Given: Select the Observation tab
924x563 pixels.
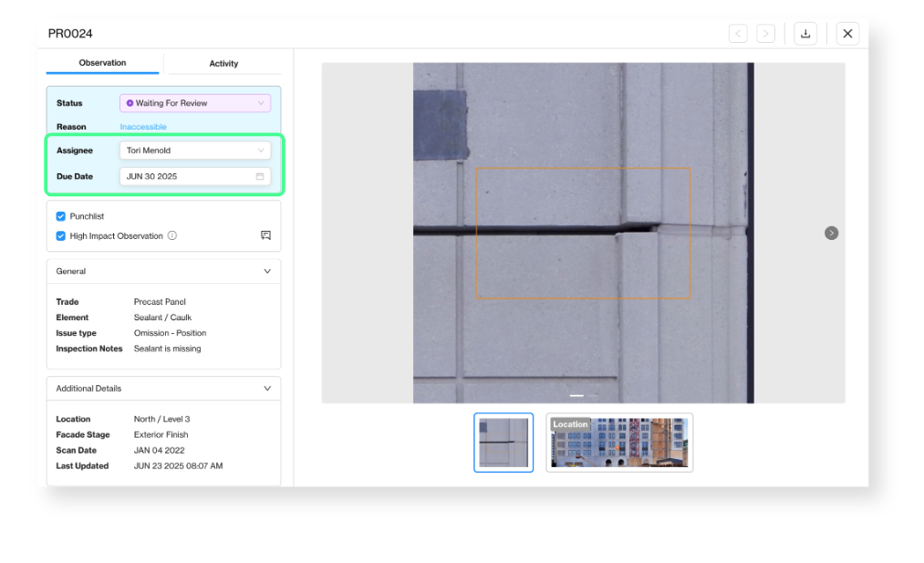Looking at the screenshot, I should pos(102,63).
